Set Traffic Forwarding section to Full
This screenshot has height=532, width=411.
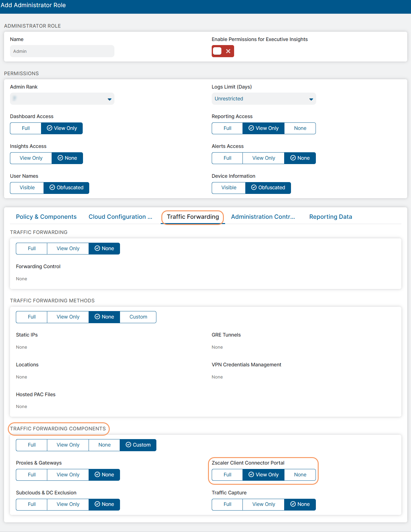pyautogui.click(x=32, y=249)
